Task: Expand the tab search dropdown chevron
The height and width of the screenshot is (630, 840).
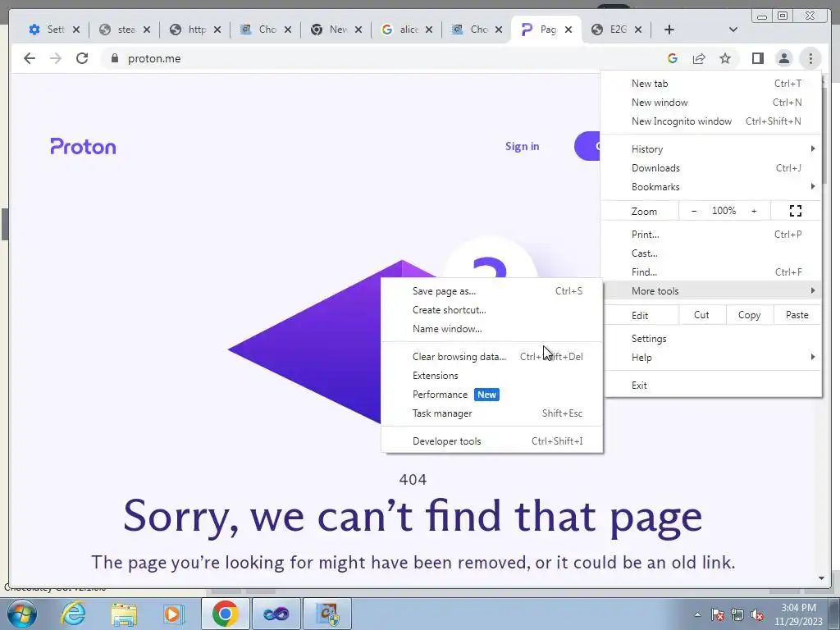Action: click(733, 30)
